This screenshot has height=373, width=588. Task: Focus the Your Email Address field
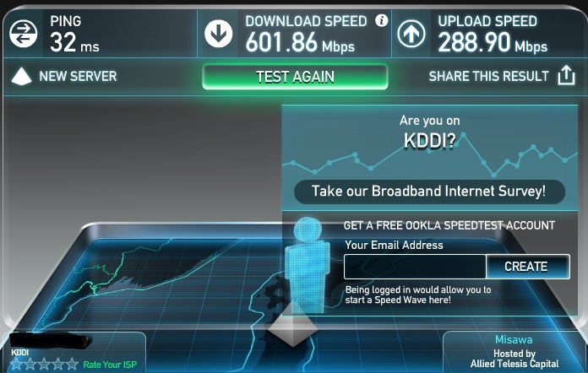pos(415,267)
